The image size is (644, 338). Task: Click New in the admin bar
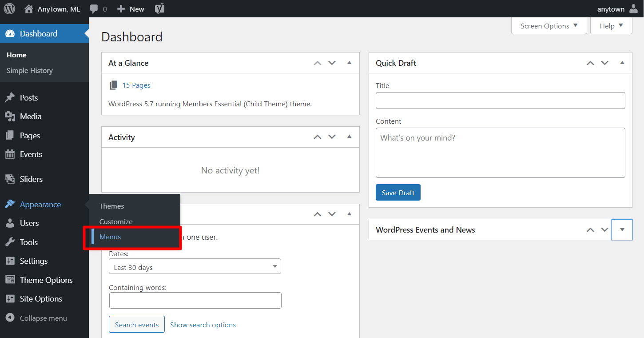(137, 9)
